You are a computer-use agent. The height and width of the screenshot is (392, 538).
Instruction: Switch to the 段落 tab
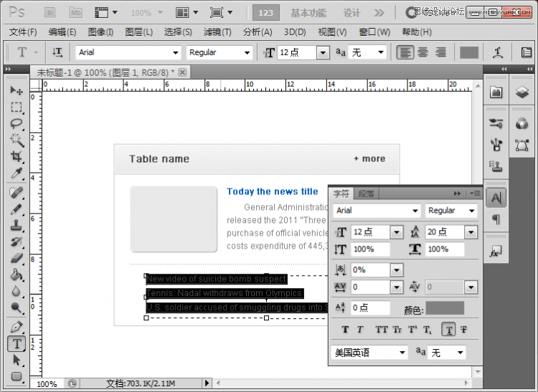366,193
